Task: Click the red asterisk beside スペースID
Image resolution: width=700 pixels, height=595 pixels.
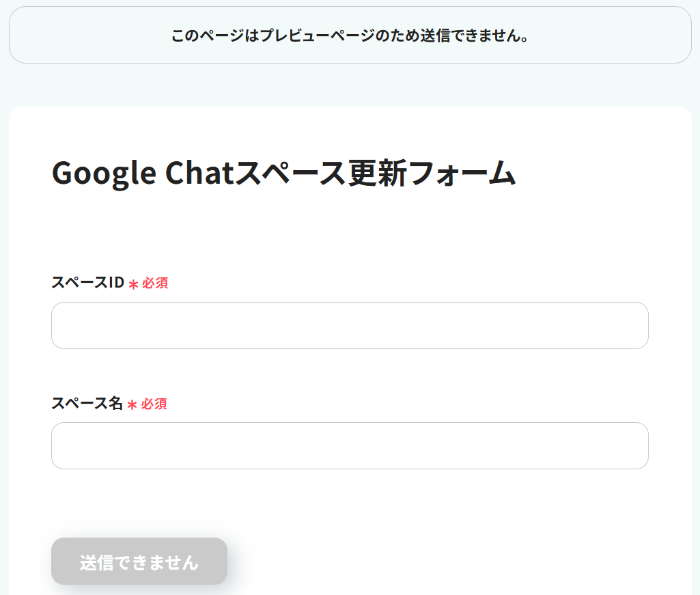Action: point(133,284)
